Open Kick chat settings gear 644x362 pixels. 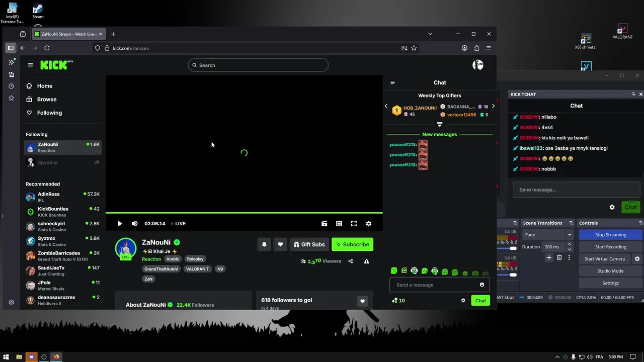pyautogui.click(x=463, y=301)
